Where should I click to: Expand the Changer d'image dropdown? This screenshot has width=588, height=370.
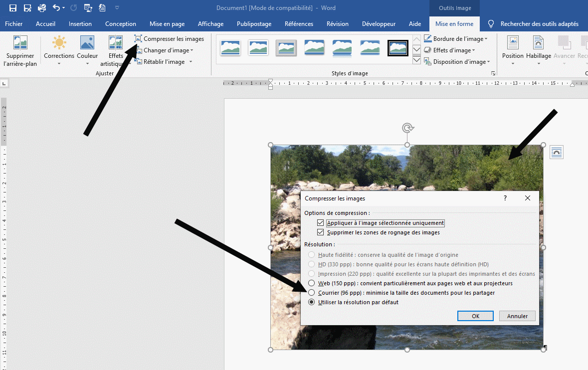coord(192,50)
